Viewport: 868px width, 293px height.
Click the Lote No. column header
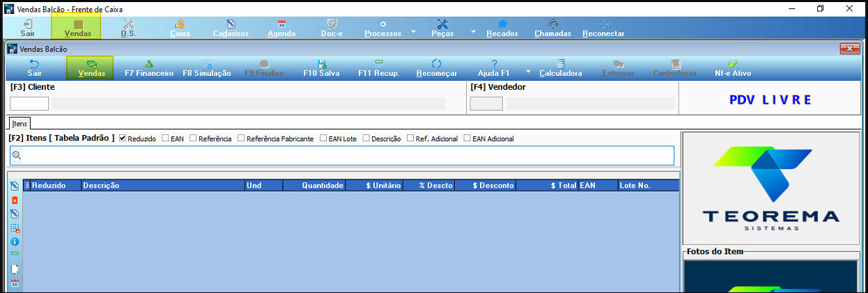648,186
